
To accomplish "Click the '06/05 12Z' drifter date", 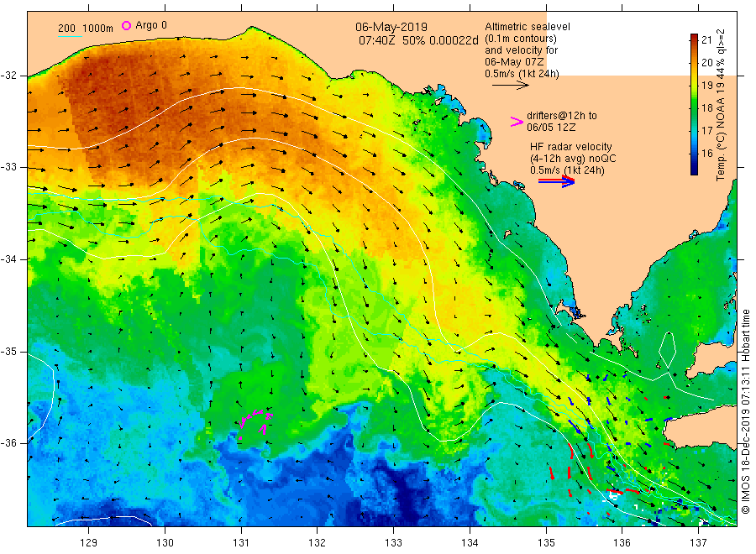I will [551, 128].
